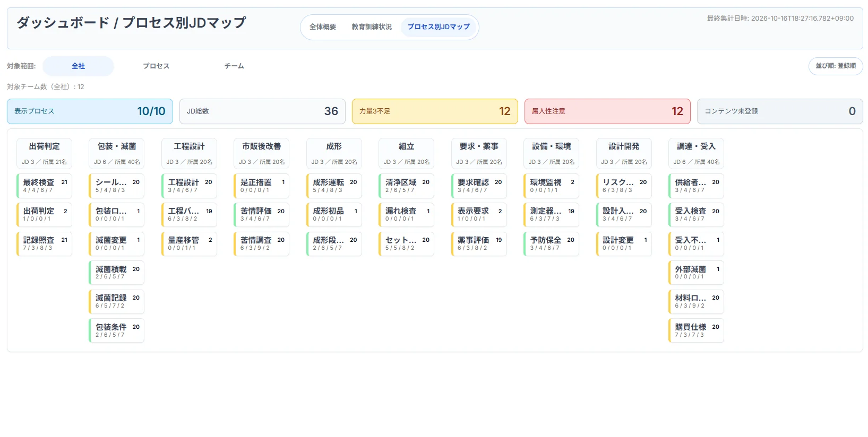Viewport: 868px width, 437px height.
Task: Select the プロセス別JDマップ tab
Action: [439, 27]
